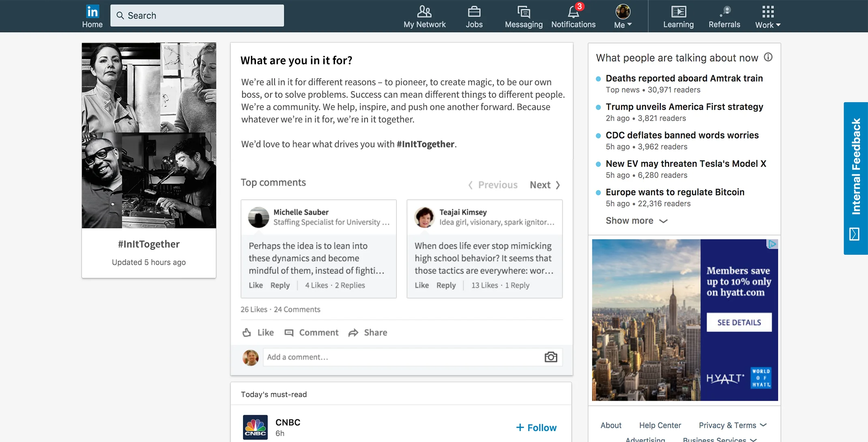Open Messaging icon in navbar
868x442 pixels.
point(523,12)
